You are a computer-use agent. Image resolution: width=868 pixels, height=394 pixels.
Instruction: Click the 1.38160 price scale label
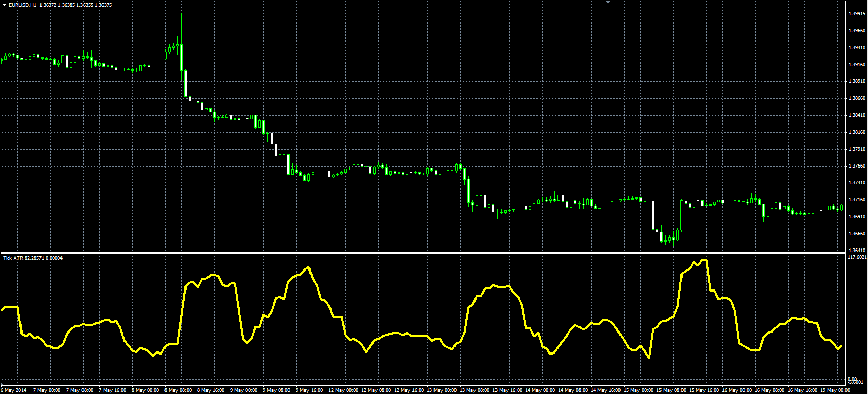pyautogui.click(x=857, y=132)
